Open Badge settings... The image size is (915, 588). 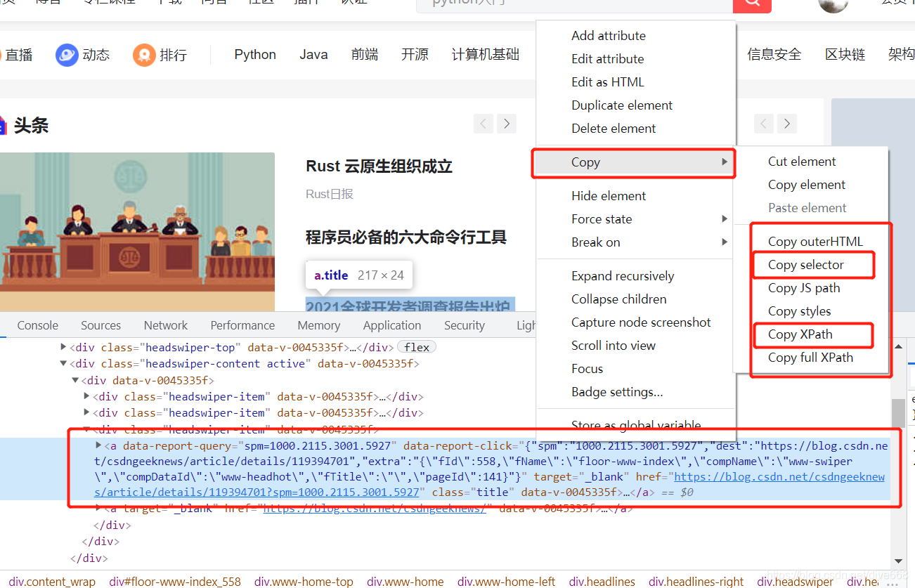click(x=617, y=392)
